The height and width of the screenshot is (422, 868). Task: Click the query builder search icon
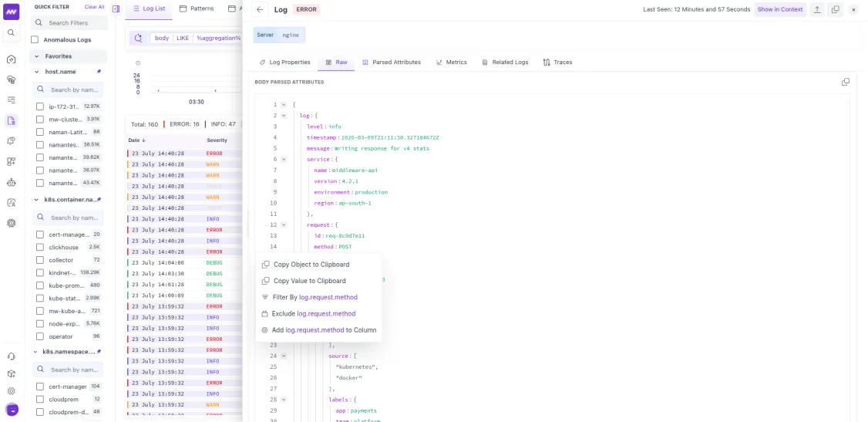click(138, 39)
